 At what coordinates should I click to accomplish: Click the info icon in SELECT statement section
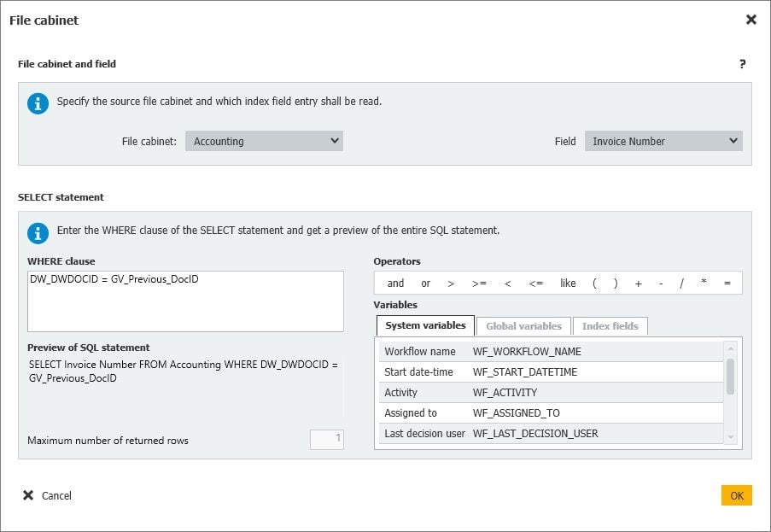[38, 232]
